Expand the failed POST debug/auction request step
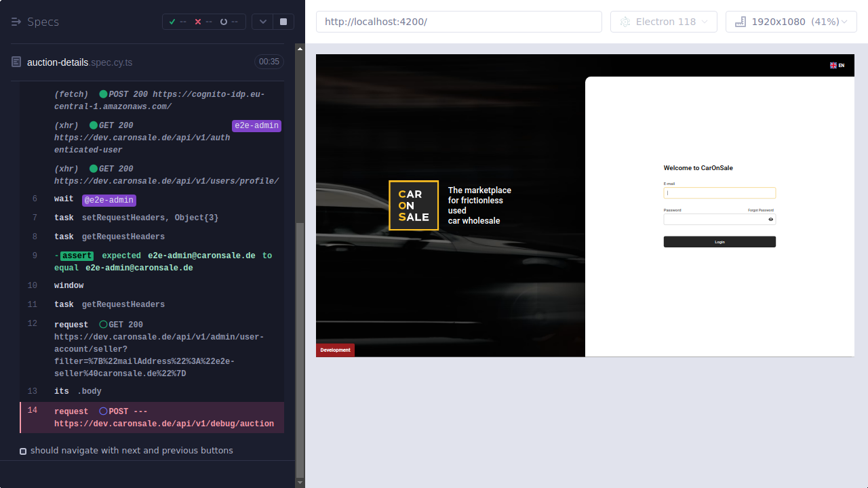868x488 pixels. [136, 417]
